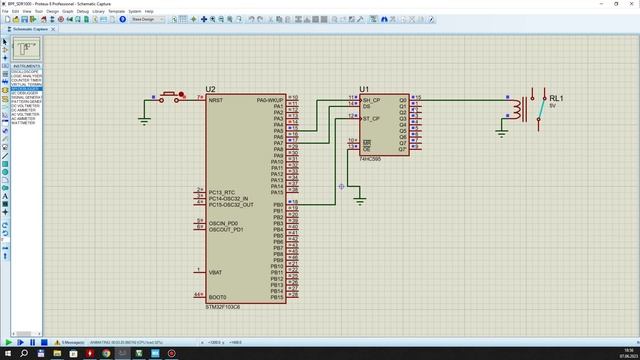Click the U2 STM32F103C6 microcontroller component
The height and width of the screenshot is (360, 640).
pyautogui.click(x=246, y=199)
